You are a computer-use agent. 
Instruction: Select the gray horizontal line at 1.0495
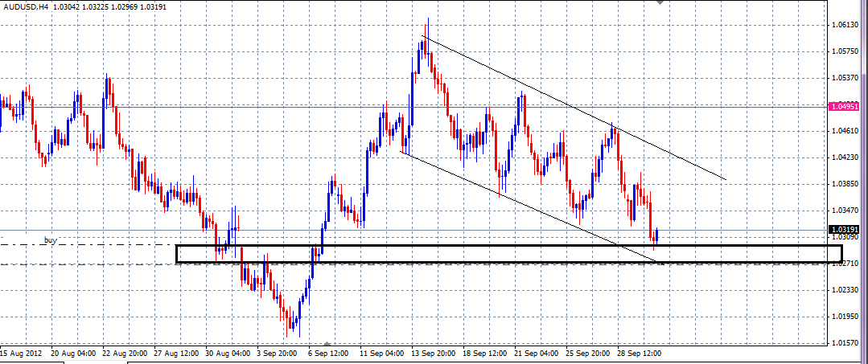[x=241, y=106]
